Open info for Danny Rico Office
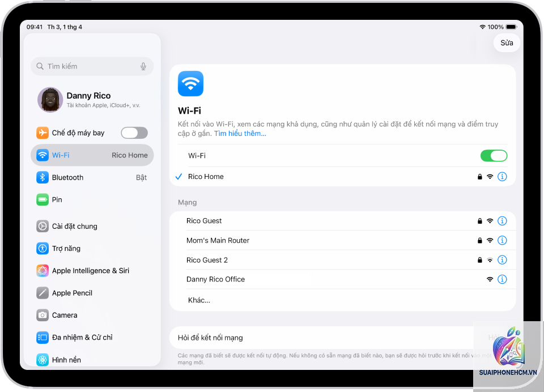544x392 pixels. [x=502, y=279]
